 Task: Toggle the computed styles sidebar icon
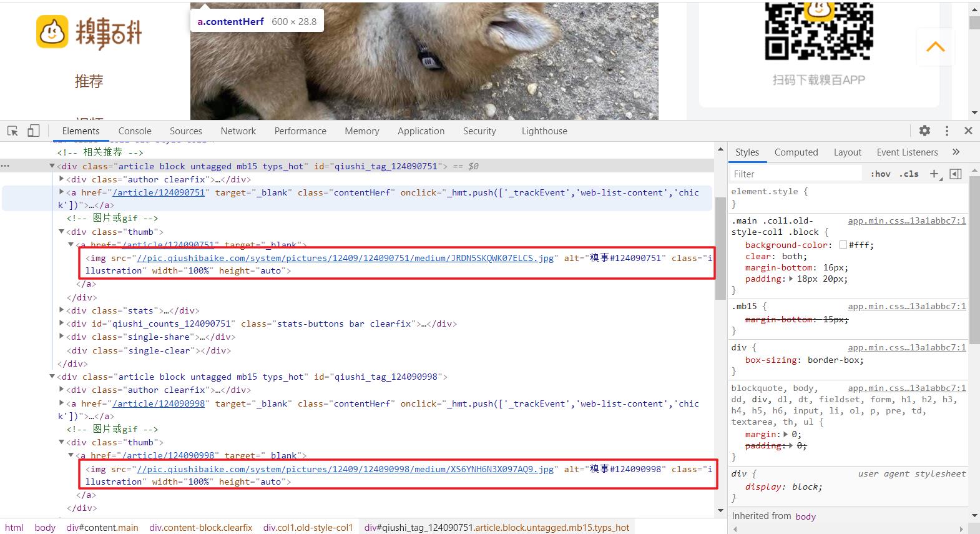[x=956, y=174]
